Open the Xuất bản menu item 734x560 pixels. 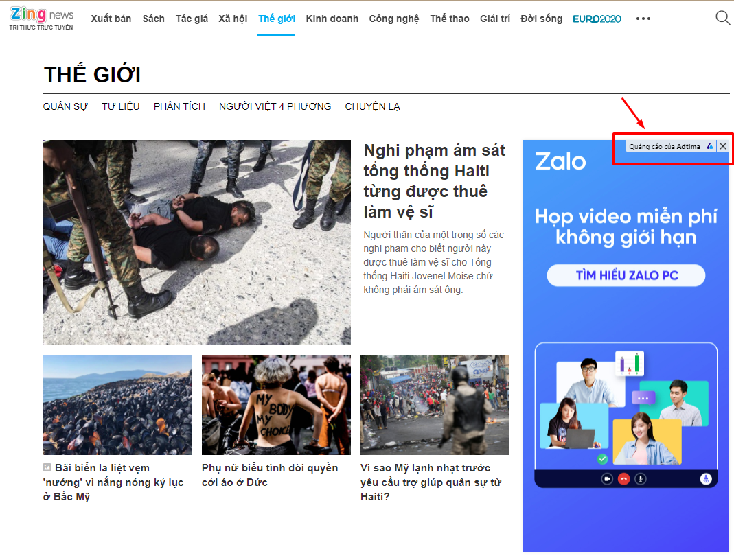click(x=111, y=19)
